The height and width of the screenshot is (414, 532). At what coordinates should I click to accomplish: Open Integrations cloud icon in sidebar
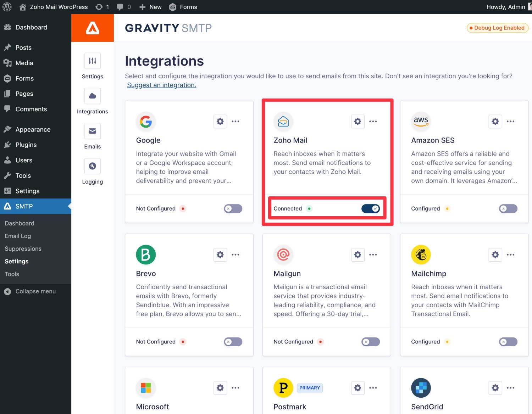[x=93, y=96]
